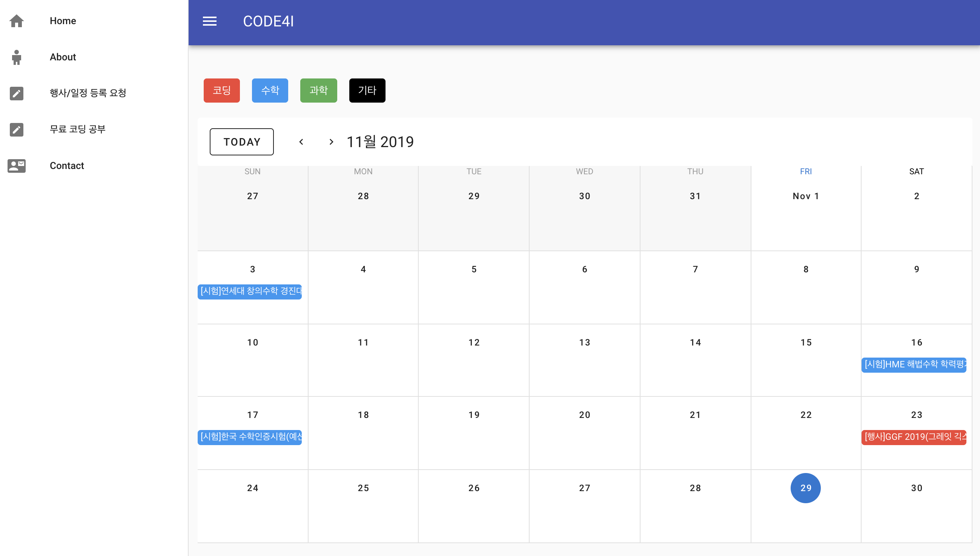The width and height of the screenshot is (980, 556).
Task: Select the highlighted day 29
Action: pyautogui.click(x=805, y=488)
